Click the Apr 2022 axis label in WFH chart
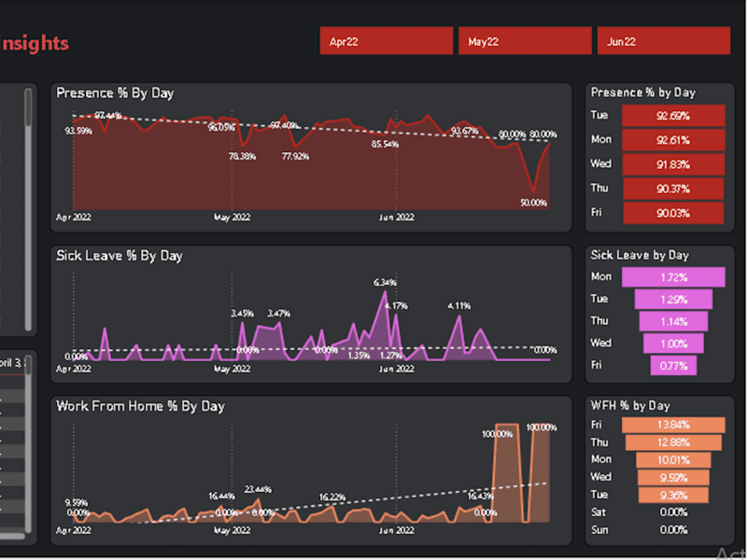The width and height of the screenshot is (747, 560). (x=74, y=530)
